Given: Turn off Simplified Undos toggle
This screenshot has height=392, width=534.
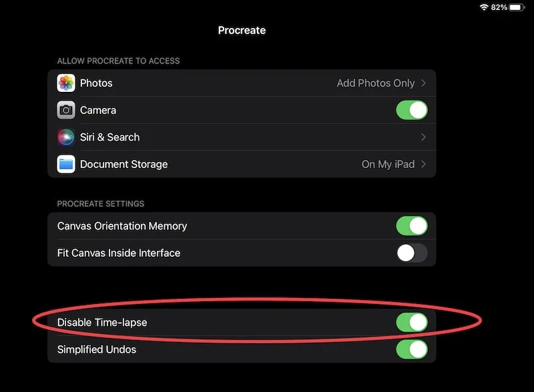Looking at the screenshot, I should (412, 349).
